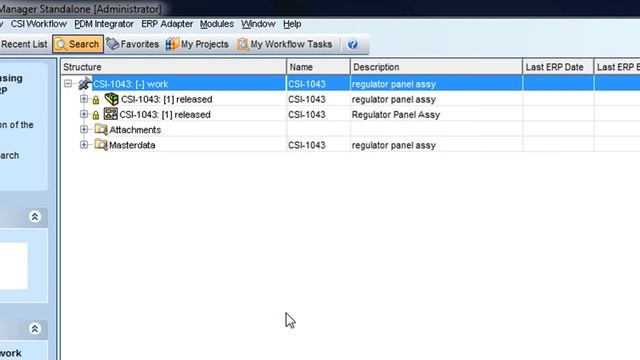Screen dimensions: 640x360
Task: Click the lock icon on first released row
Action: [96, 100]
